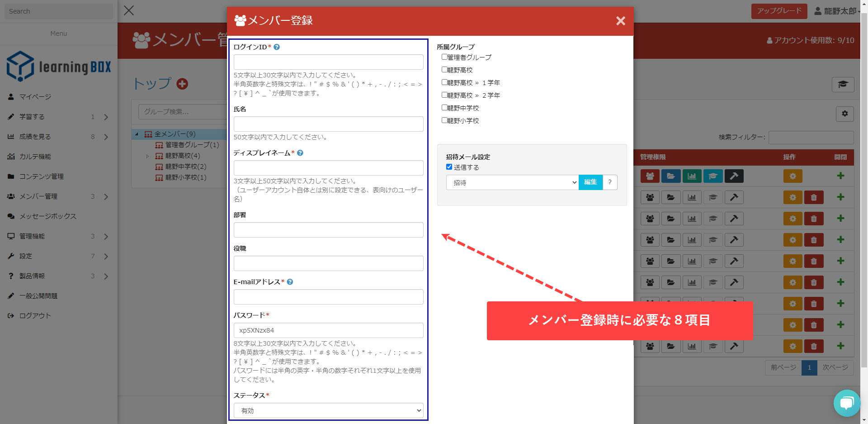This screenshot has height=424, width=868.
Task: Click the red plus icon beside トップ
Action: 182,84
